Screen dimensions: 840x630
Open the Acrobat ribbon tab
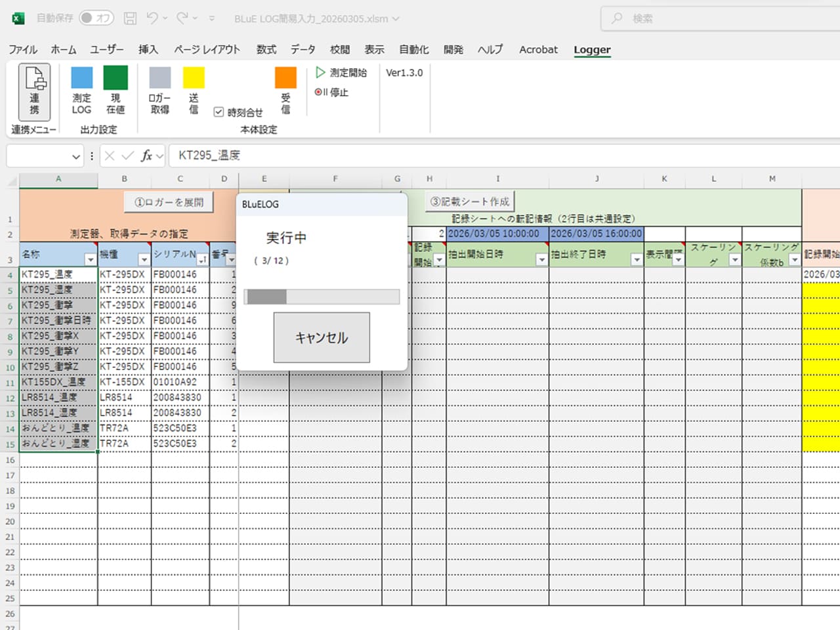coord(538,49)
